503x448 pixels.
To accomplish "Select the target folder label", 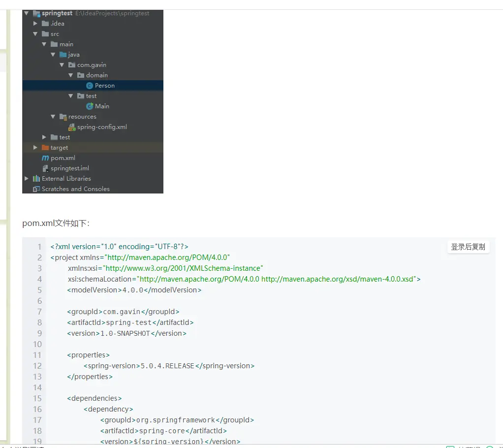I will (x=59, y=148).
